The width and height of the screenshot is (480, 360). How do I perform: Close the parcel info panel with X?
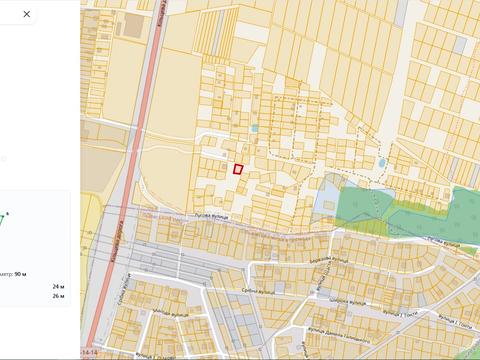[27, 14]
